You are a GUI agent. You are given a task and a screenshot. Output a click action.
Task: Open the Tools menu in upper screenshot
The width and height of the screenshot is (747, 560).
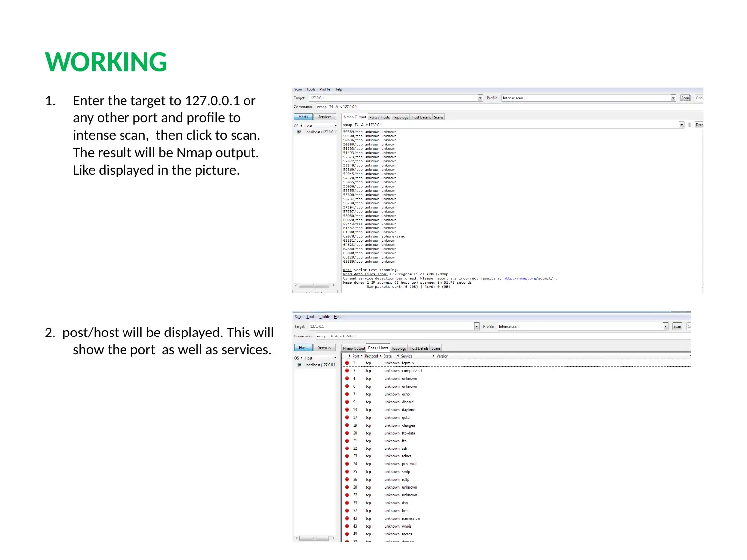coord(311,90)
